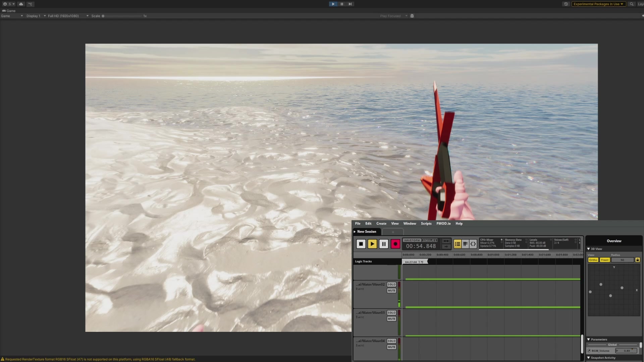
Task: Click the Unity Step frame button
Action: coord(350,4)
